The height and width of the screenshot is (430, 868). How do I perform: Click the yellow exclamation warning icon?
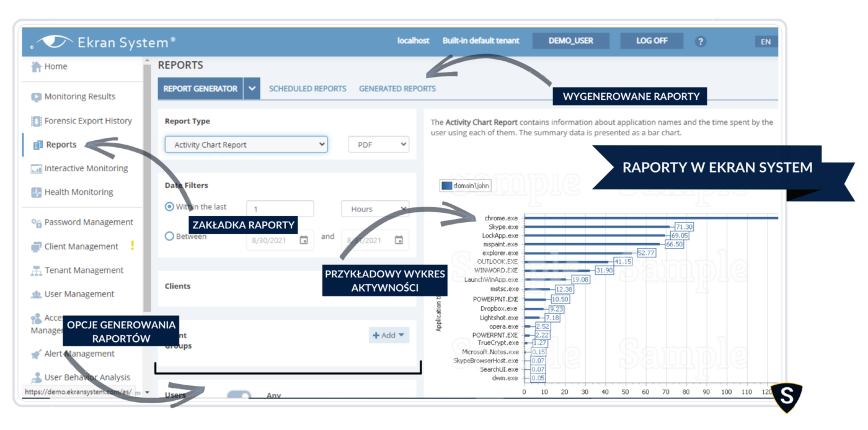pyautogui.click(x=132, y=246)
